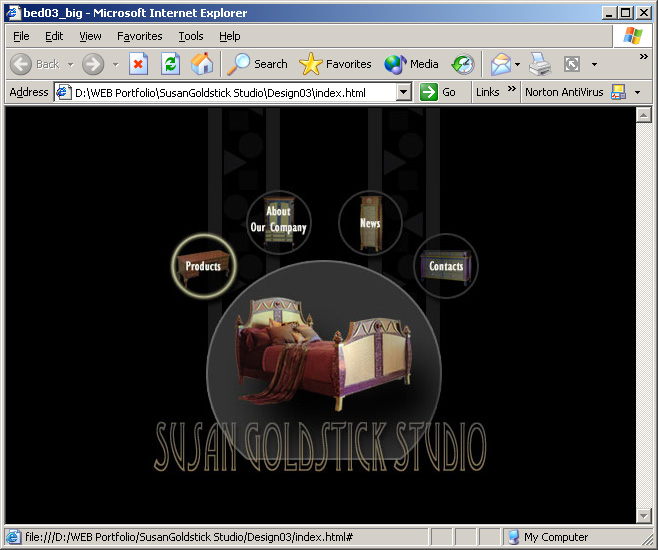Stop loading with the red X icon
This screenshot has height=550, width=658.
[138, 64]
